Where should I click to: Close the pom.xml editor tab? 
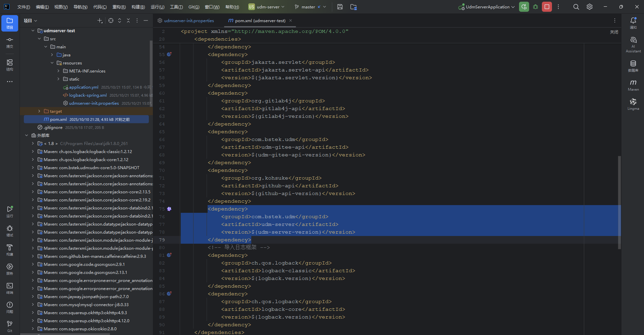(291, 20)
